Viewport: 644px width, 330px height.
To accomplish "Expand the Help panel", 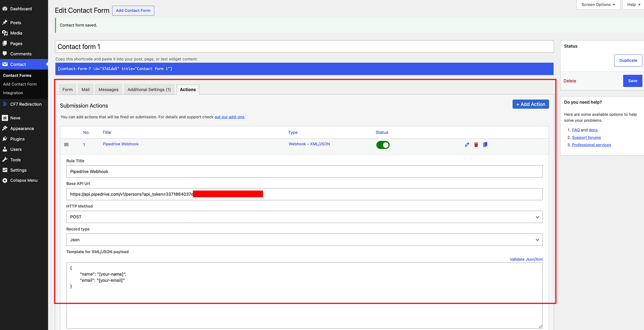I will pos(633,5).
